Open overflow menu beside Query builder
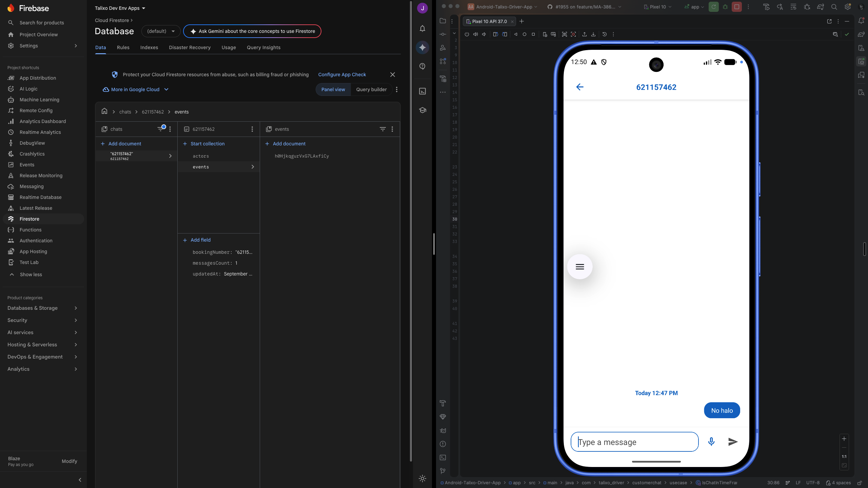 click(x=397, y=89)
